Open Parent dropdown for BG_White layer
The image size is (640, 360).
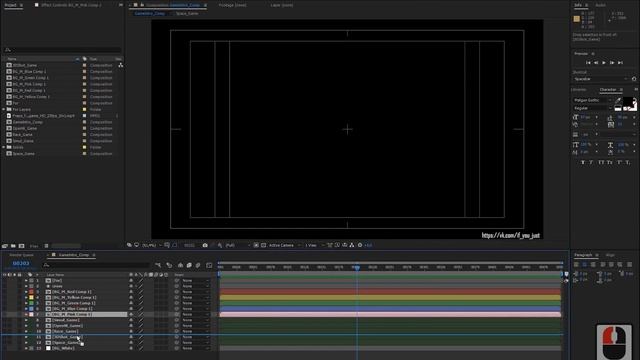195,349
